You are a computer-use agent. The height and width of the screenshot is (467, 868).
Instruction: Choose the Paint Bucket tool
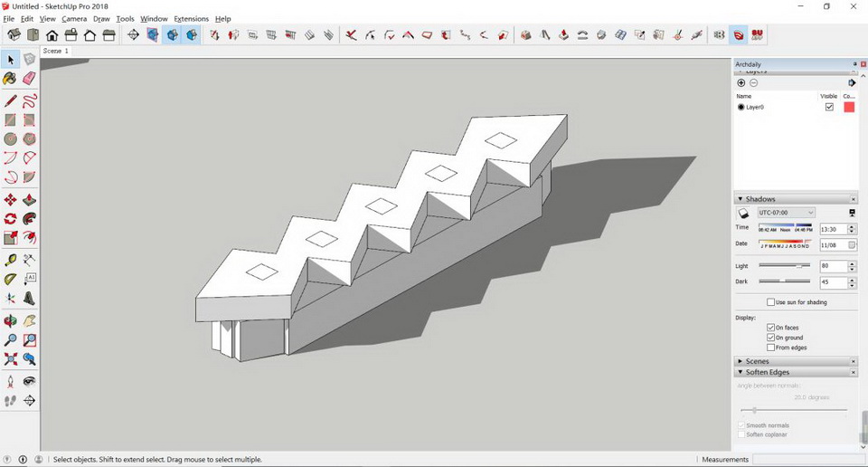[x=10, y=79]
